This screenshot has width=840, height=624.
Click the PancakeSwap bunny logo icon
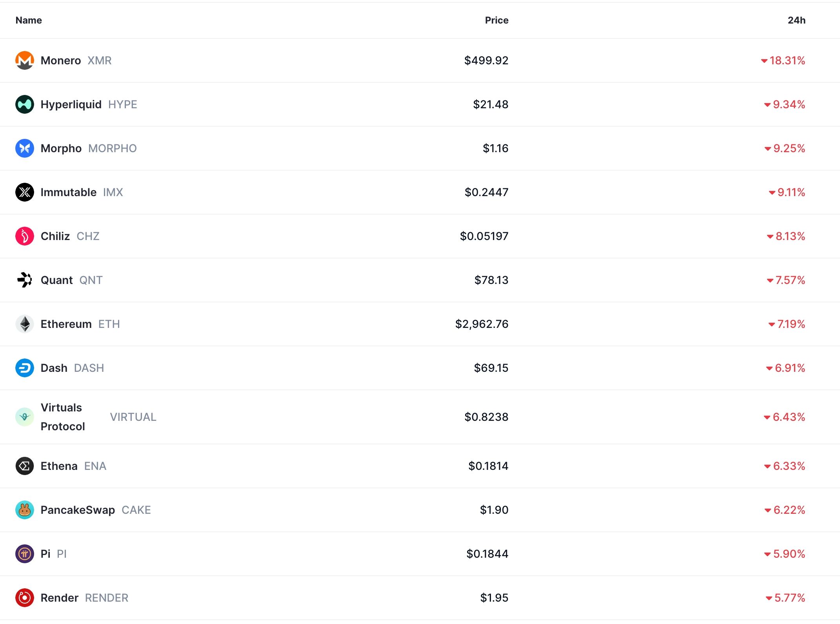pos(24,510)
